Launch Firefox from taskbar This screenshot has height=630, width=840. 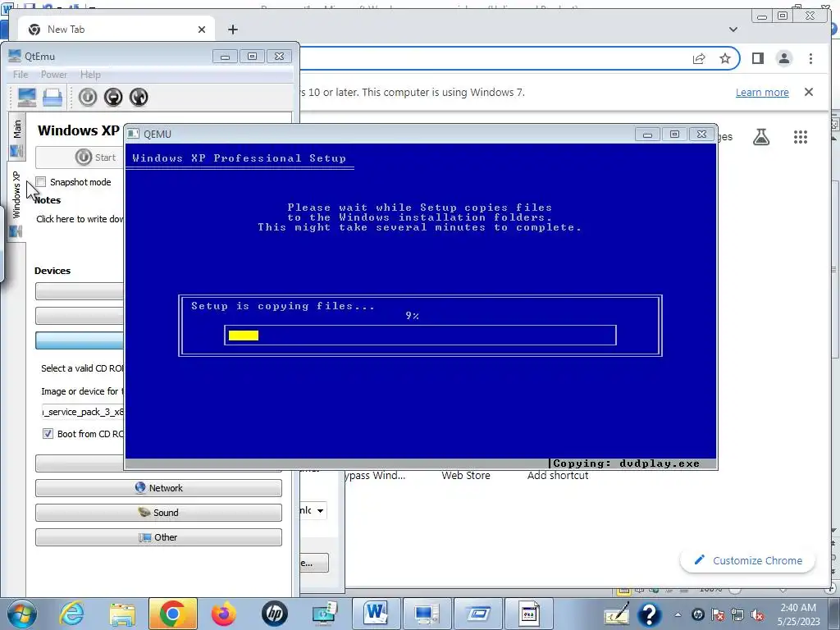pos(223,614)
